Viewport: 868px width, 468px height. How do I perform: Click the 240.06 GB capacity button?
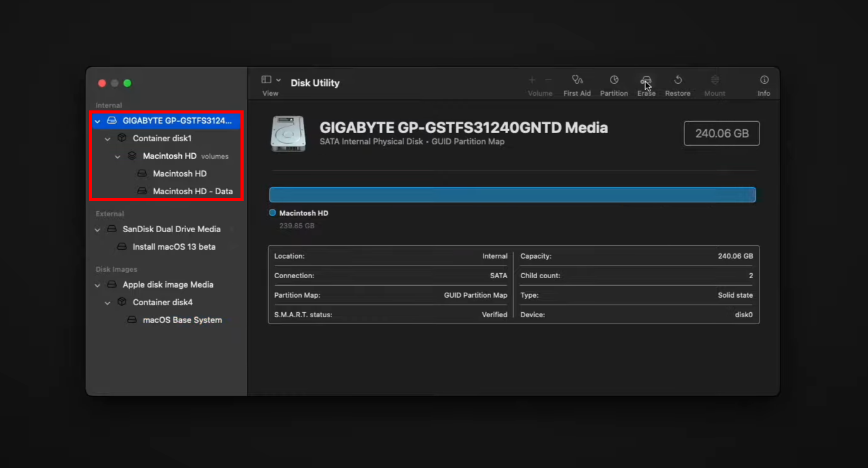pyautogui.click(x=721, y=133)
